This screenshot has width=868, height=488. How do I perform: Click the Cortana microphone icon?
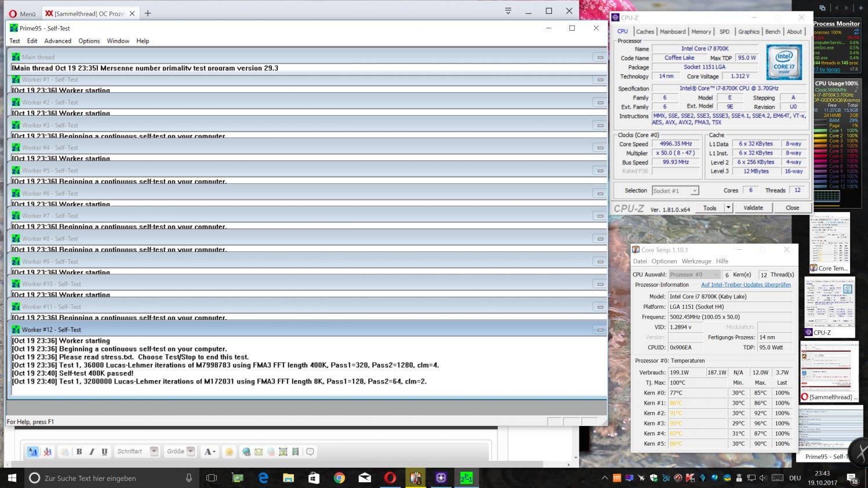coord(189,478)
